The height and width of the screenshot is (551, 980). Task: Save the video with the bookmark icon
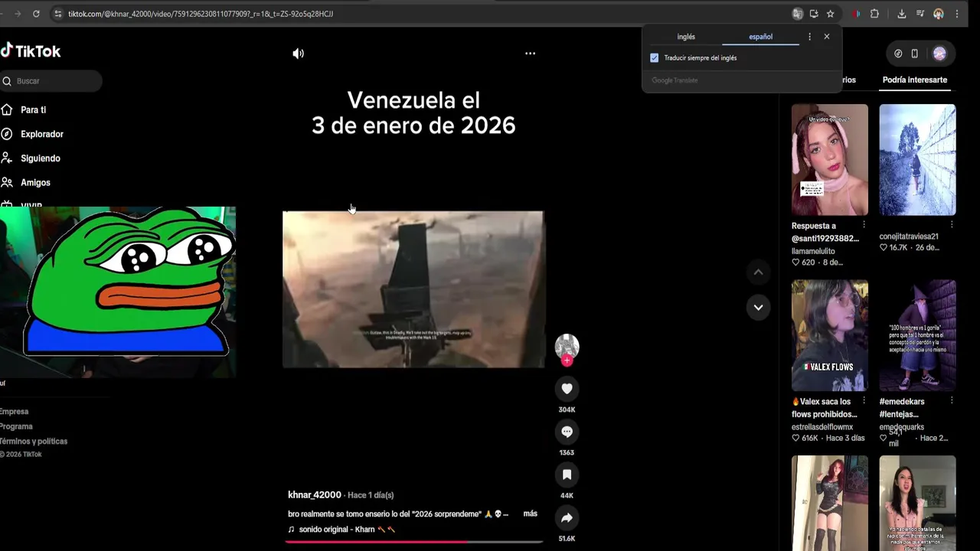567,474
